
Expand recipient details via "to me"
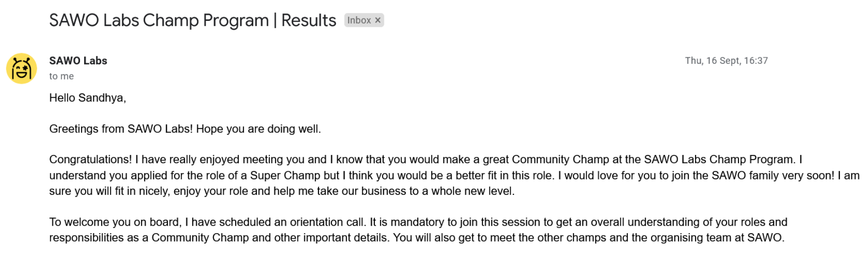pos(61,76)
